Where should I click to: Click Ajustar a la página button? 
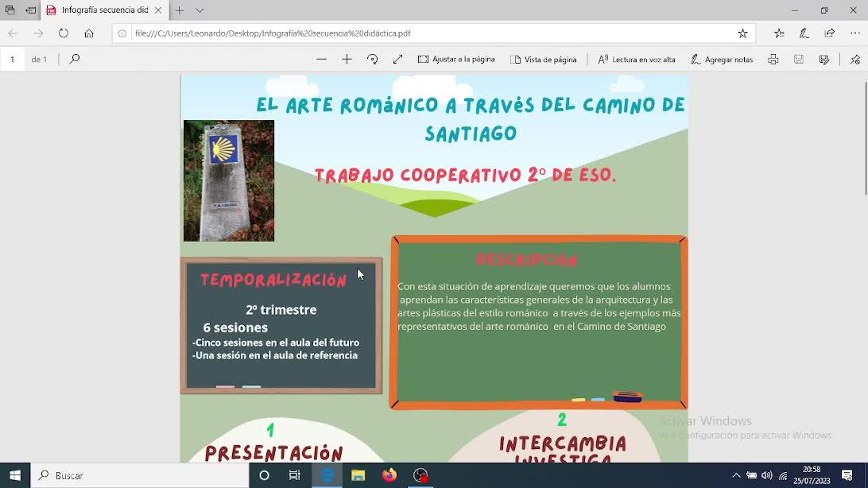point(456,60)
